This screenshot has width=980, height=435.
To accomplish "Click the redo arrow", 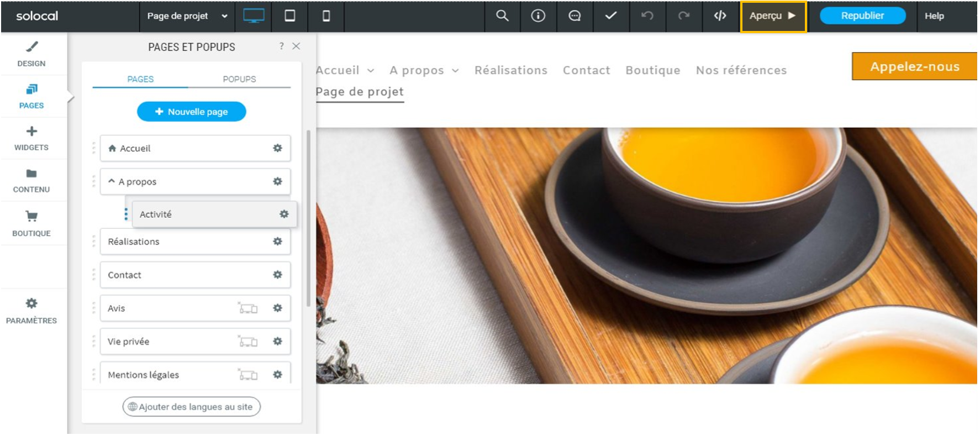I will (683, 16).
